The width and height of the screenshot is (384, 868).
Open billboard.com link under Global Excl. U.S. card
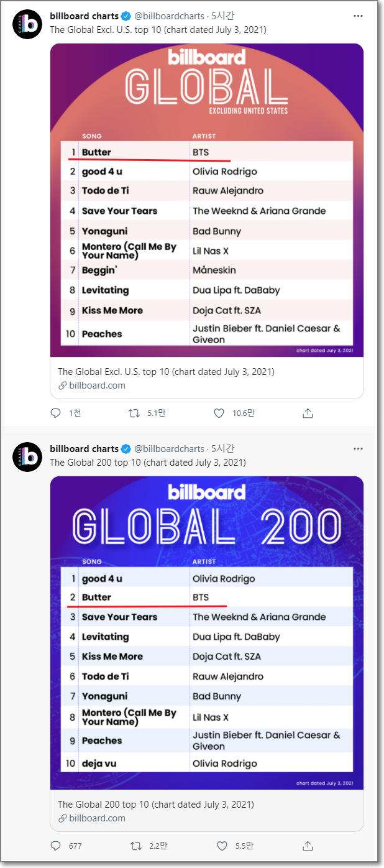(x=97, y=386)
